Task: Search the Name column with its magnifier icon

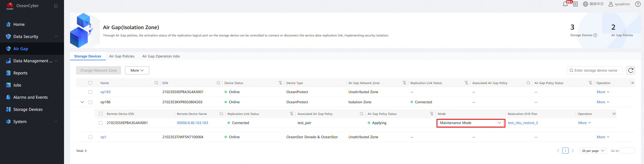Action: pos(156,83)
